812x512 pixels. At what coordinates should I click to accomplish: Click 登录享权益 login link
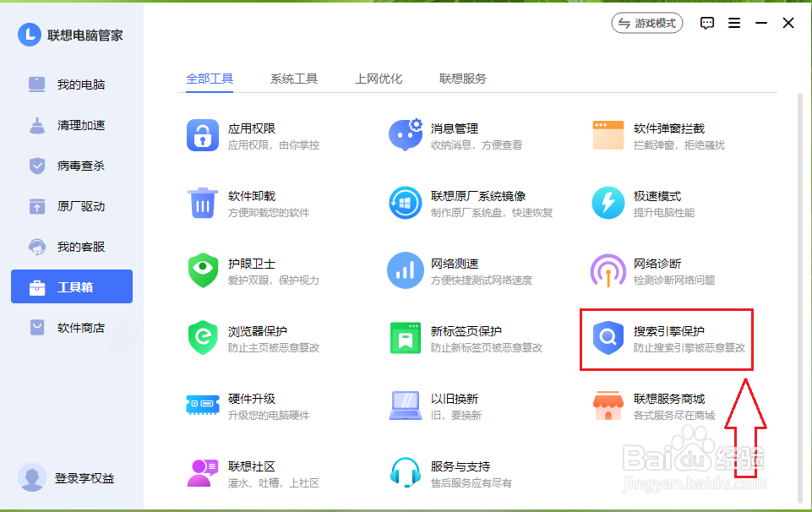coord(84,478)
